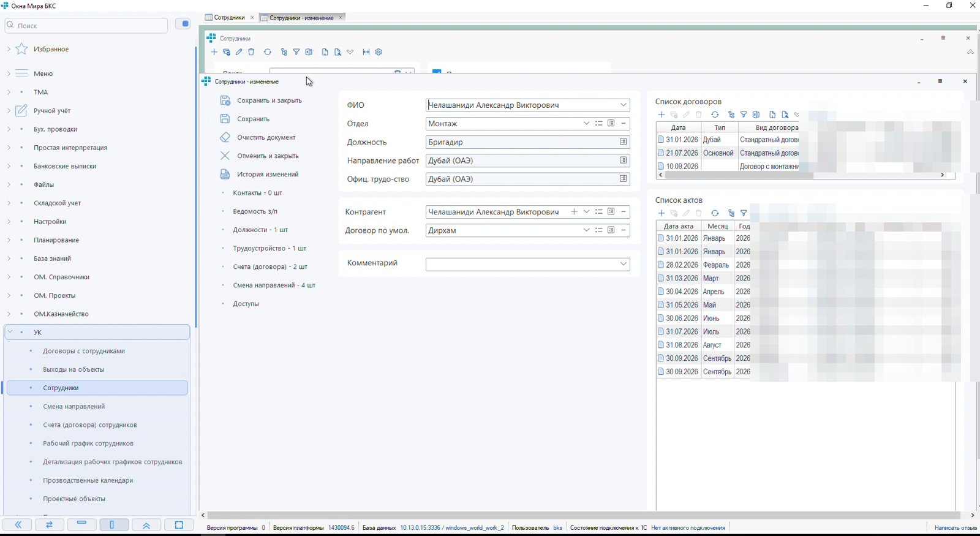The height and width of the screenshot is (536, 980).
Task: Click the horizontal scrollbar under Список договоров
Action: click(739, 175)
